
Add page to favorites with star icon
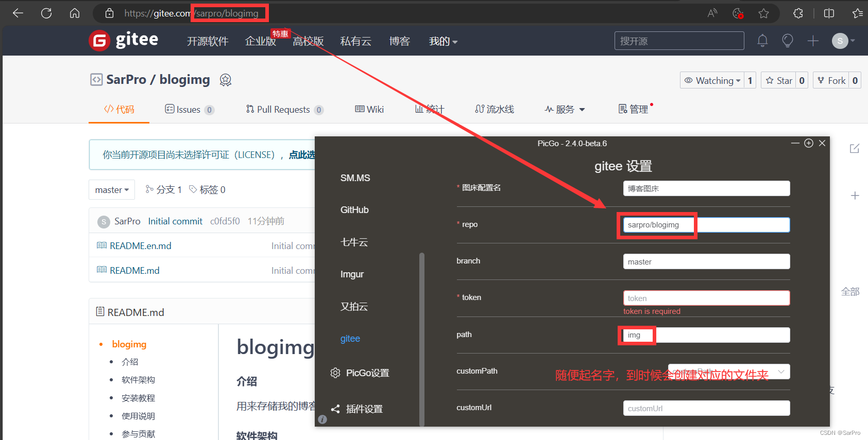coord(763,13)
